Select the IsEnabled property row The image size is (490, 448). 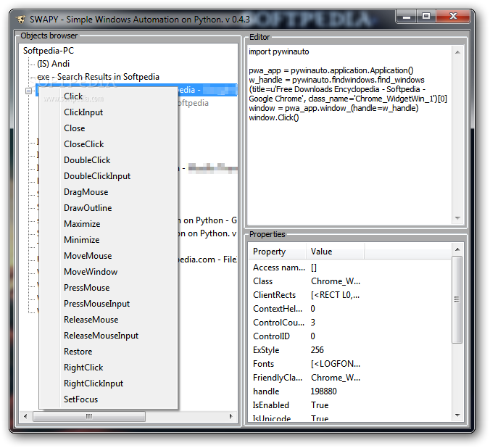(x=350, y=405)
